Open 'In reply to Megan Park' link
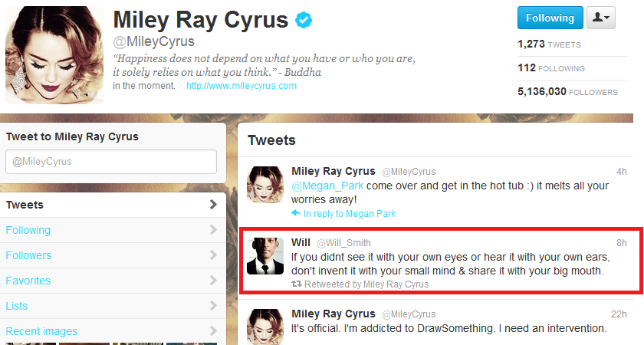The width and height of the screenshot is (644, 345). [350, 214]
